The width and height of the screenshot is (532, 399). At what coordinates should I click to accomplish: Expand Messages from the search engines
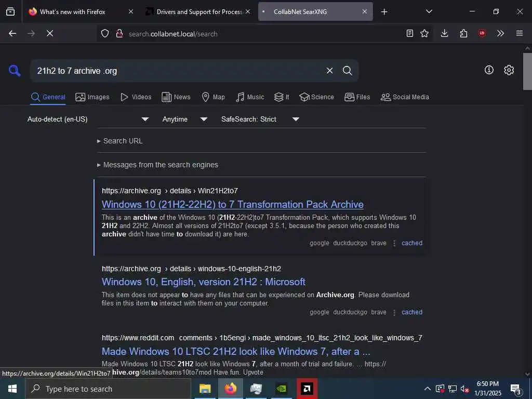point(158,165)
